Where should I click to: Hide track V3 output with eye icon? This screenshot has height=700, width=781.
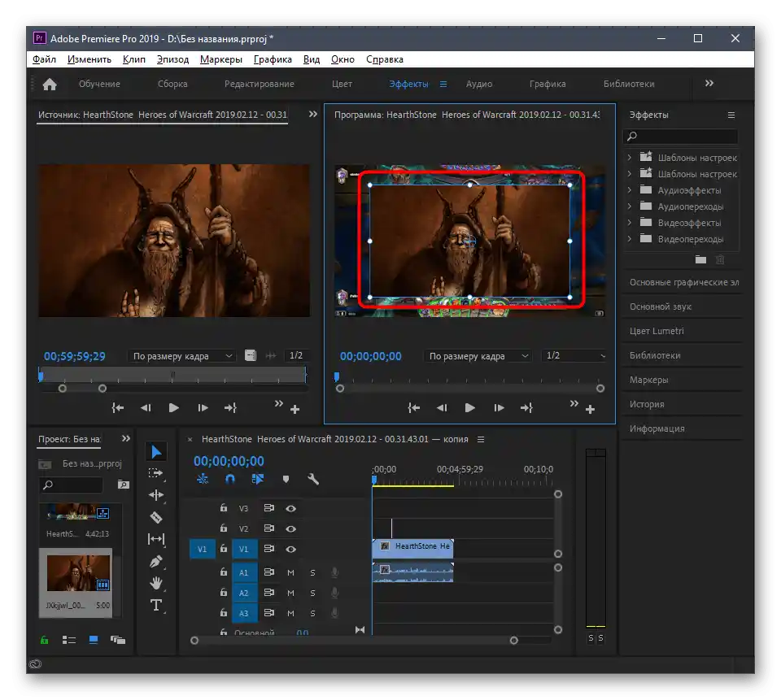click(x=290, y=508)
